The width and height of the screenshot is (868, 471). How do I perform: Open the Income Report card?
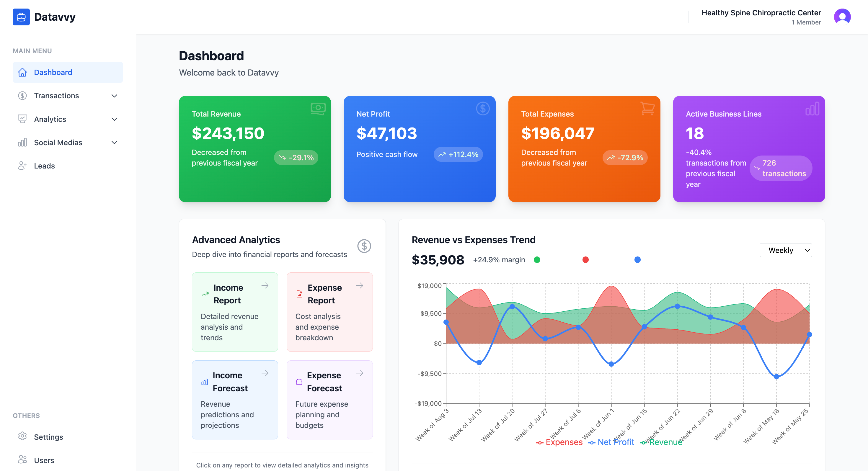point(235,312)
